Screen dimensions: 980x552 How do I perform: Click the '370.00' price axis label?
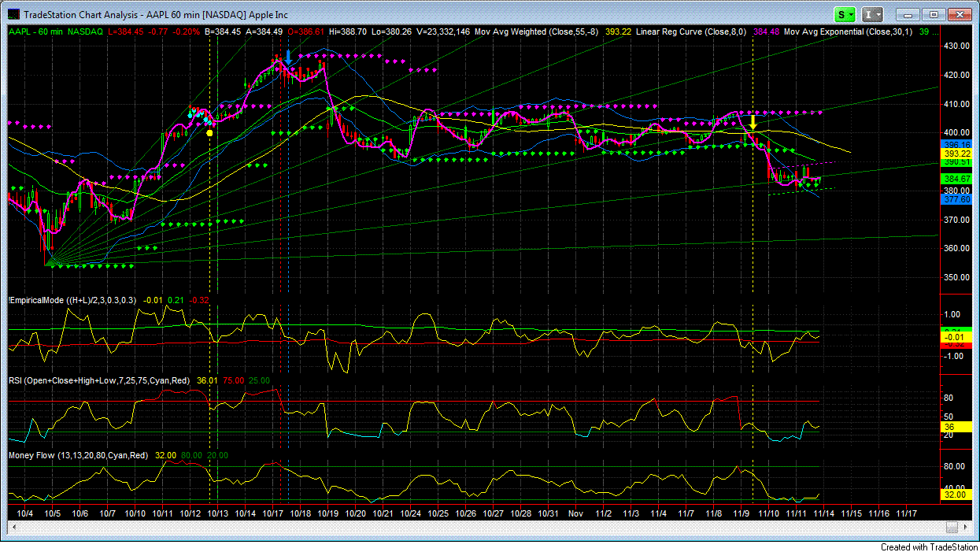(x=957, y=220)
